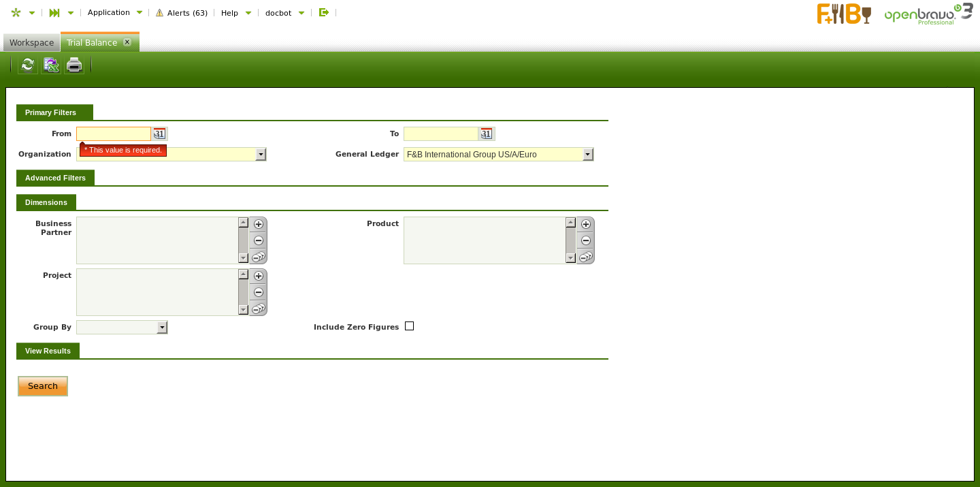Open the From date calendar picker
This screenshot has height=487, width=980.
tap(159, 134)
